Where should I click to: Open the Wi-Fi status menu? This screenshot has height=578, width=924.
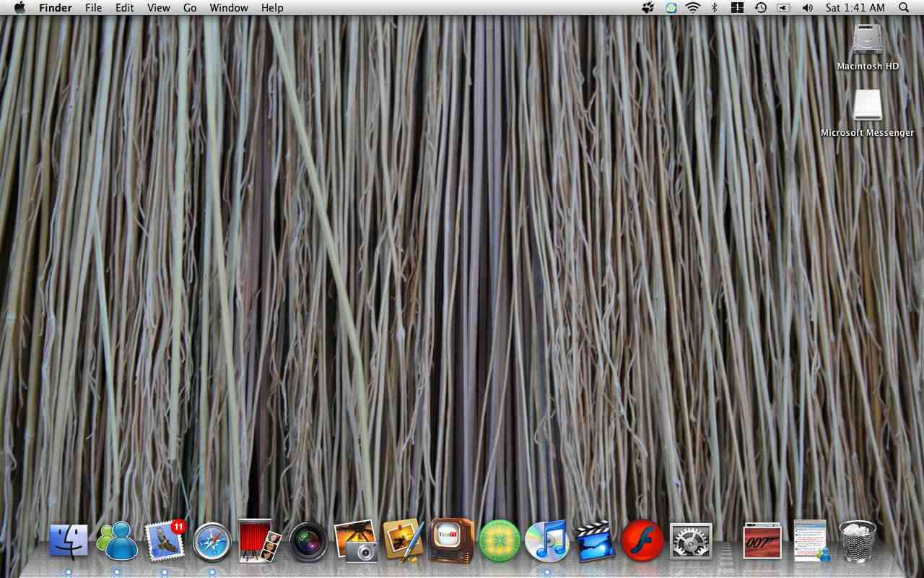point(693,8)
